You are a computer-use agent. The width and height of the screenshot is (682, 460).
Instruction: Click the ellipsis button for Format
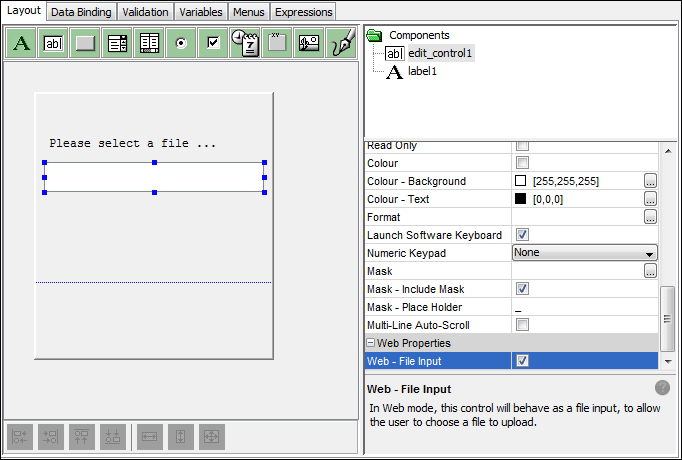coord(650,217)
